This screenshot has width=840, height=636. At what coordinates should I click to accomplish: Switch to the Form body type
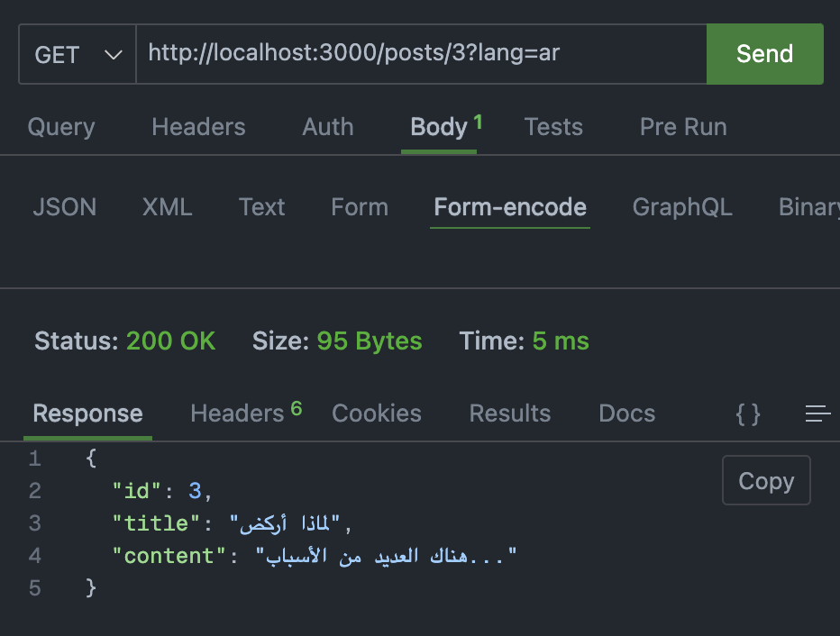pos(359,207)
